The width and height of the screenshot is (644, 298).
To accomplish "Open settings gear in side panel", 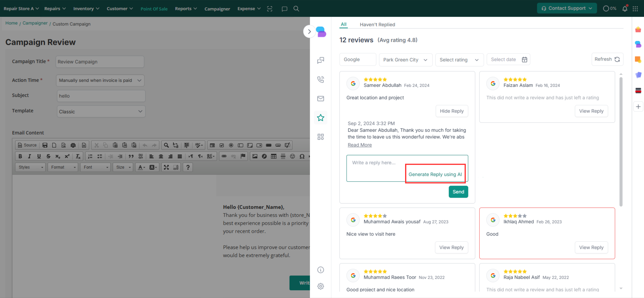I will [x=321, y=286].
